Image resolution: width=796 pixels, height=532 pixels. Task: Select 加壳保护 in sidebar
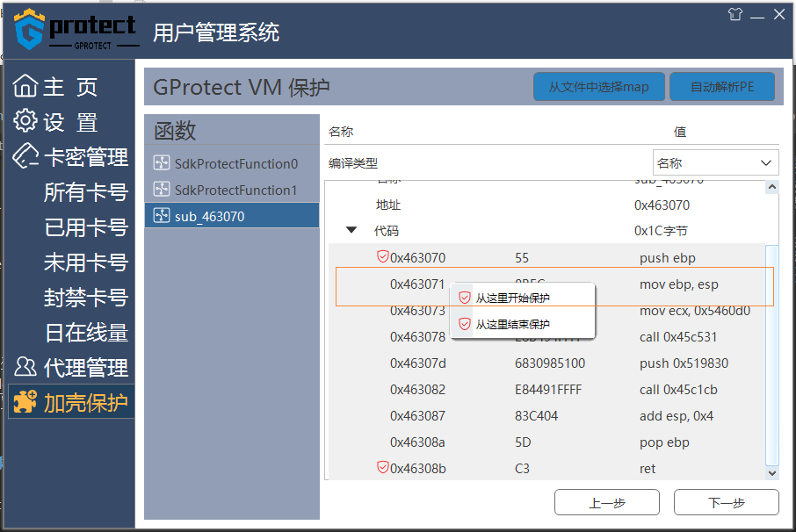tap(71, 402)
